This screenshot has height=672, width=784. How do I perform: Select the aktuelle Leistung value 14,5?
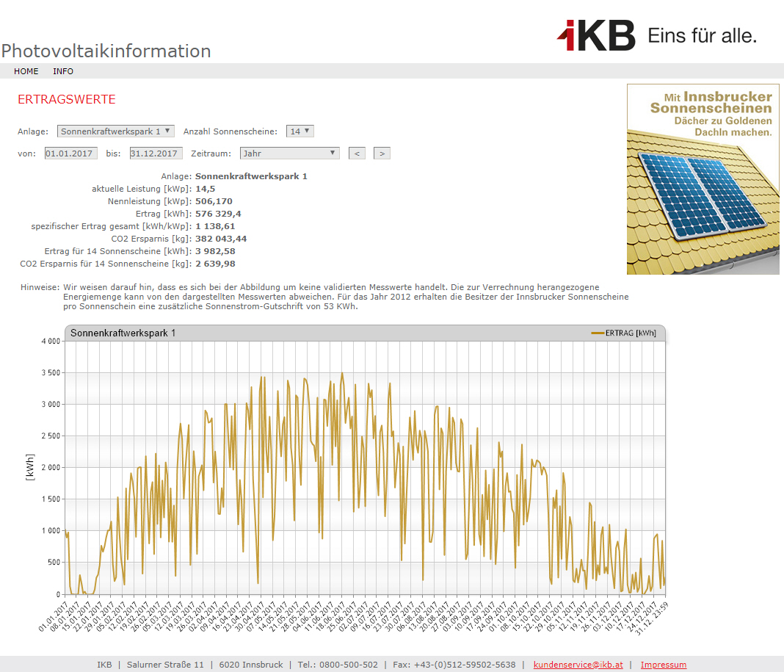click(205, 189)
